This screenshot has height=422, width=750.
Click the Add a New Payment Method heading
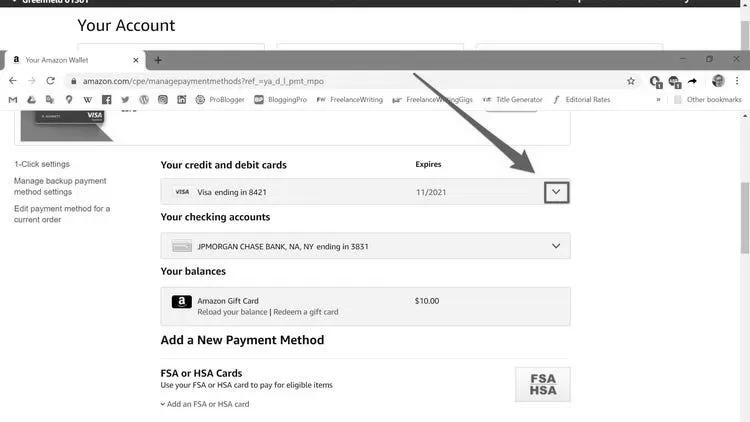tap(243, 340)
